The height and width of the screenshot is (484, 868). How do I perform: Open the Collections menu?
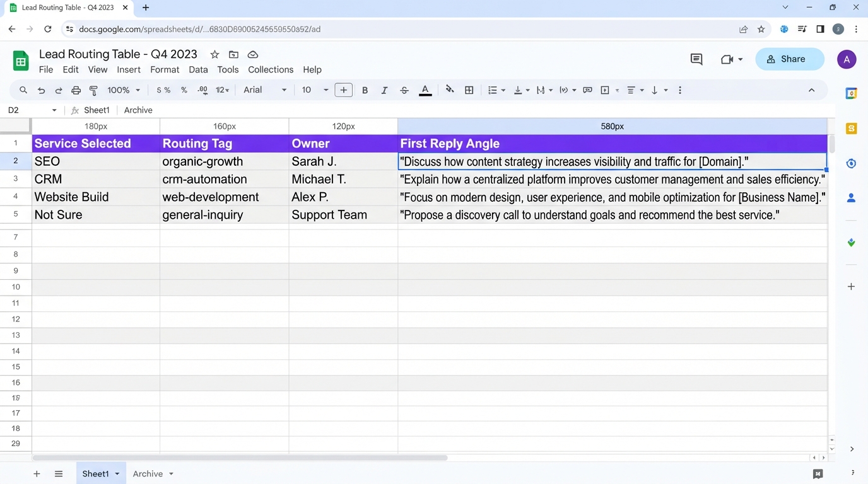271,69
